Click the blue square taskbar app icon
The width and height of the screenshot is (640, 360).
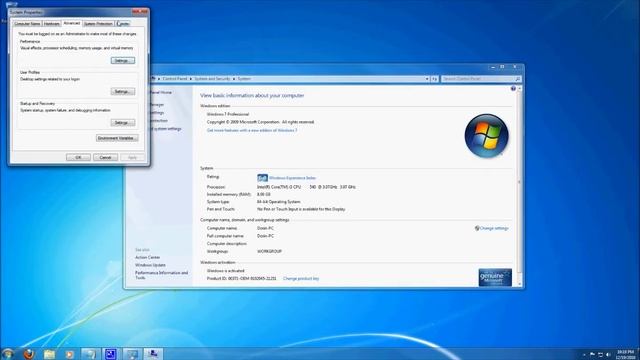click(x=110, y=354)
